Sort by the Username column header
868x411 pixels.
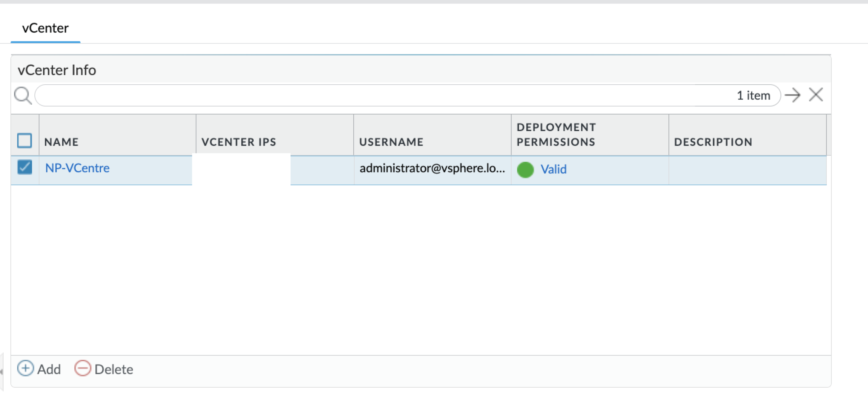(x=391, y=142)
